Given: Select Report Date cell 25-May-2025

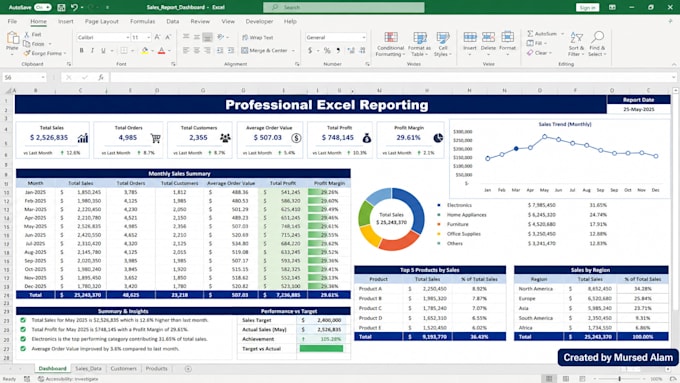Looking at the screenshot, I should click(639, 109).
